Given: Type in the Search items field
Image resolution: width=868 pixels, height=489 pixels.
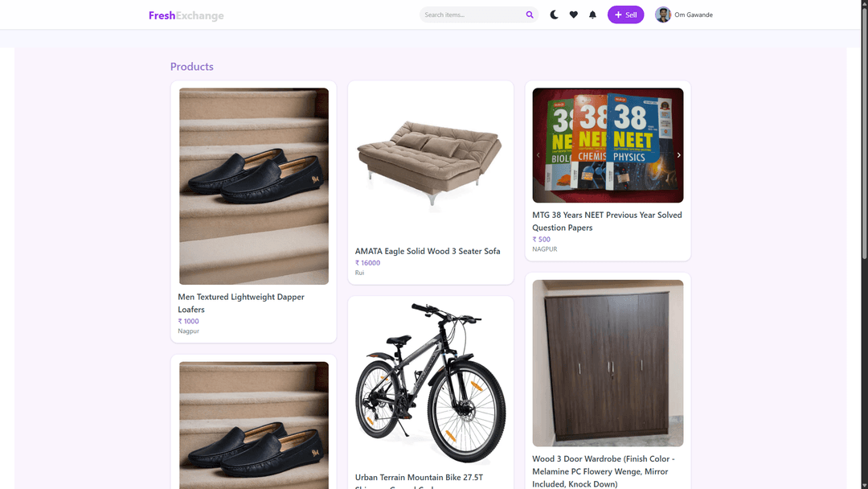Looking at the screenshot, I should coord(472,14).
